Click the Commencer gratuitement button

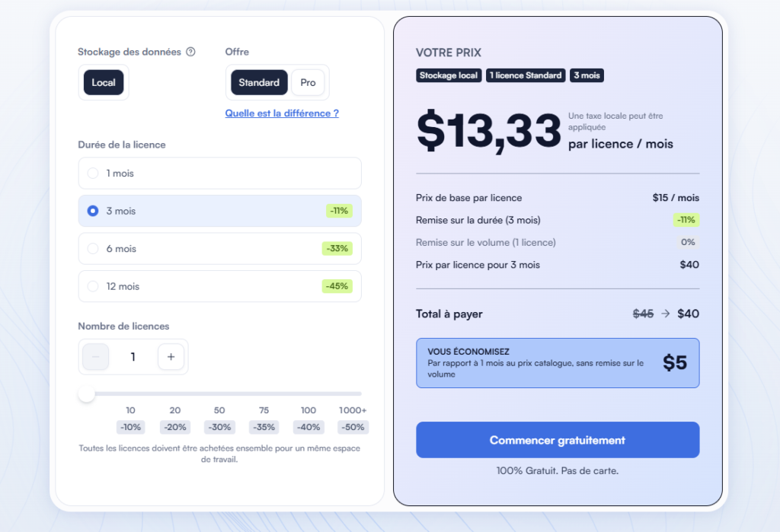click(558, 440)
